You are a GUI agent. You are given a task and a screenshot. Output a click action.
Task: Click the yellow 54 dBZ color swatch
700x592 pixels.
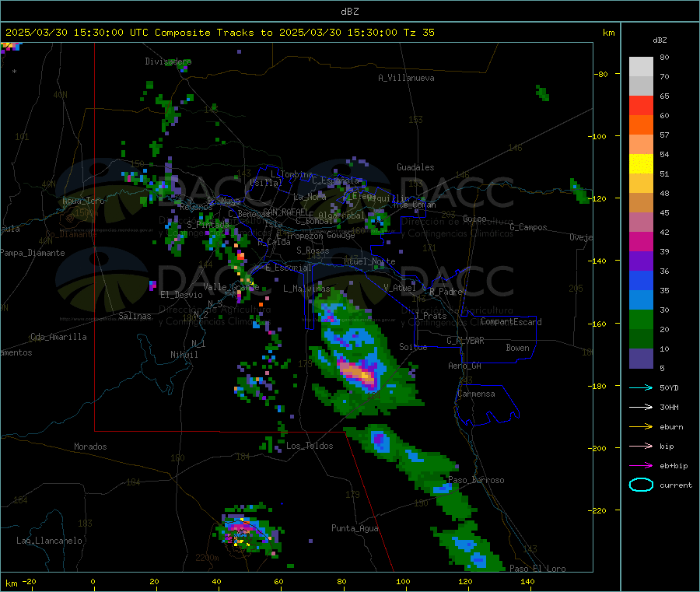(x=641, y=164)
